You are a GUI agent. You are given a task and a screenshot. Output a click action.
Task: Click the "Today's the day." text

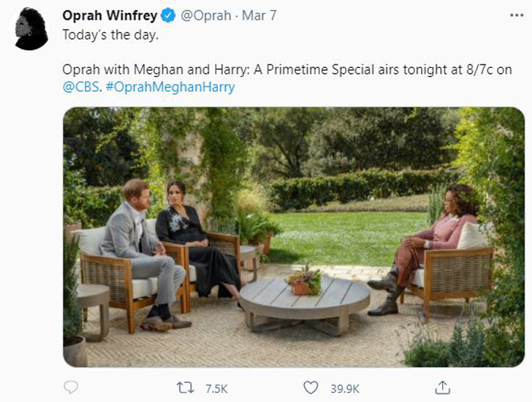coord(109,34)
